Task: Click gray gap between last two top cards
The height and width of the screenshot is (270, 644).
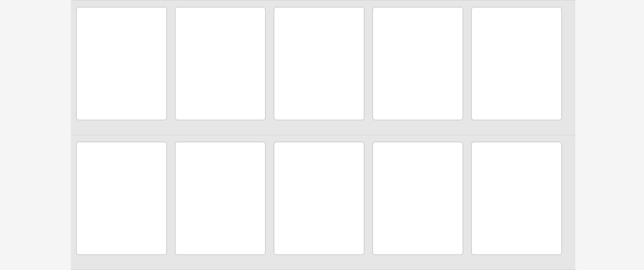Action: (x=467, y=63)
